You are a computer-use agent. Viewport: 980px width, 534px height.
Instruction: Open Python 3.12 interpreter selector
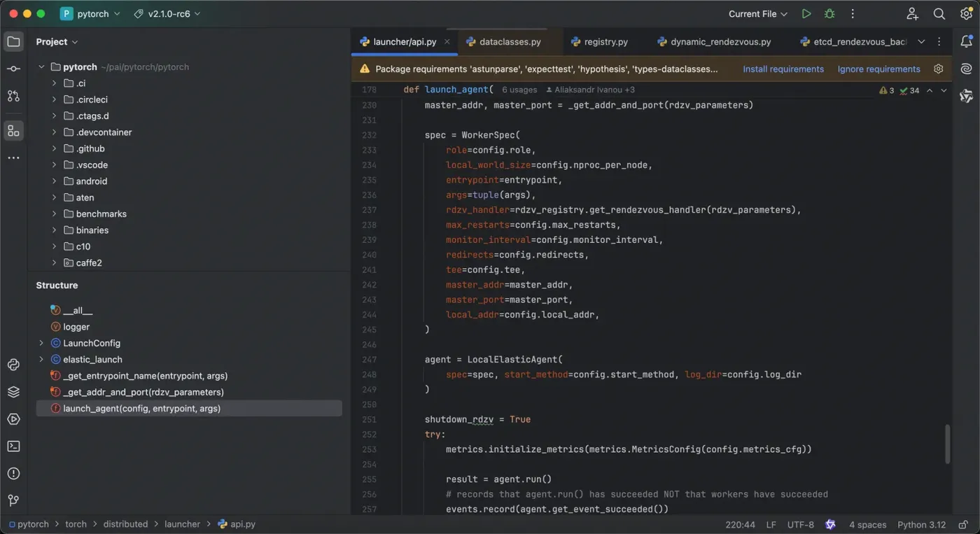point(921,524)
